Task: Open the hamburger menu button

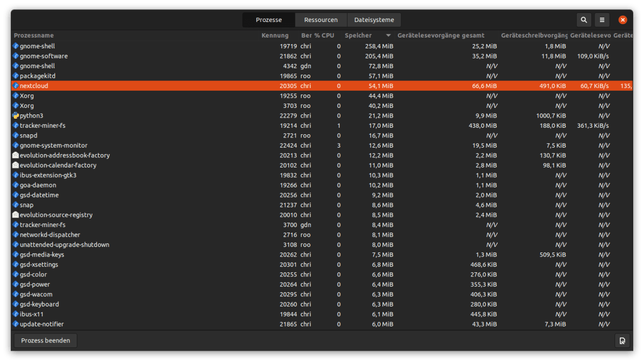Action: (602, 20)
